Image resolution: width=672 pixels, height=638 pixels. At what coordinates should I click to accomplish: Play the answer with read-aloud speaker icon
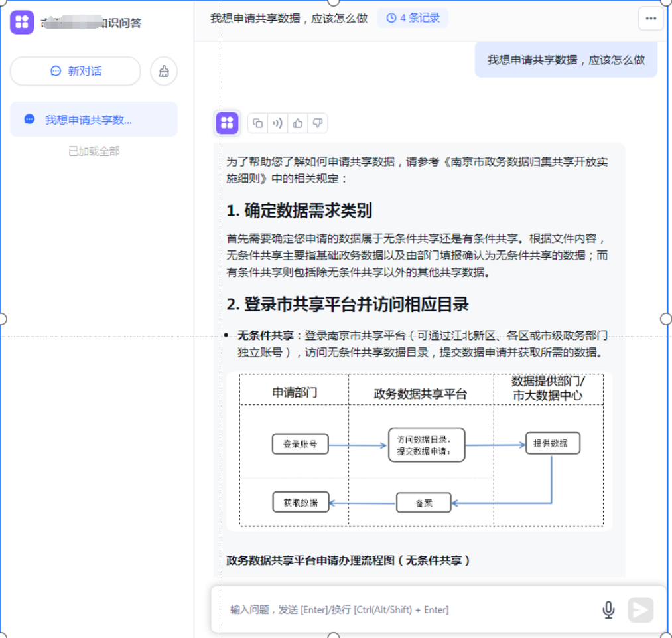click(x=278, y=123)
